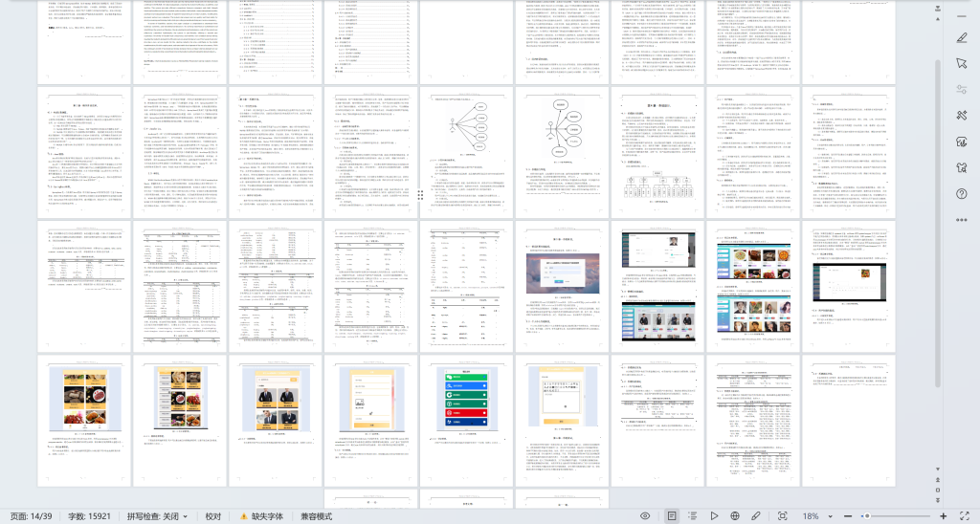Open the spell check 拼写检查 dropdown
The height and width of the screenshot is (524, 980).
pos(157,516)
